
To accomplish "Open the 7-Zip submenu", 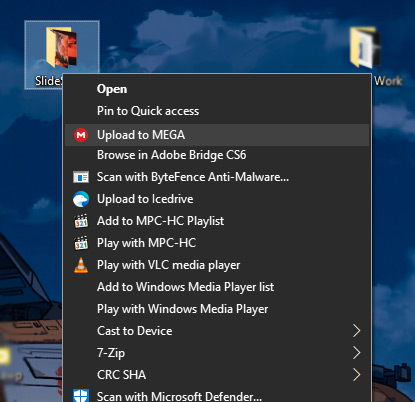I will tap(217, 353).
